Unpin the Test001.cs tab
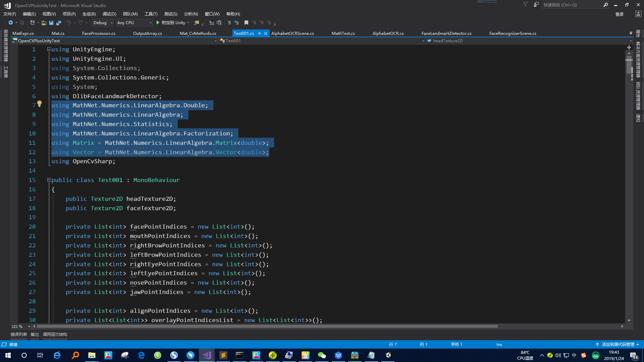The height and width of the screenshot is (362, 644). click(259, 33)
